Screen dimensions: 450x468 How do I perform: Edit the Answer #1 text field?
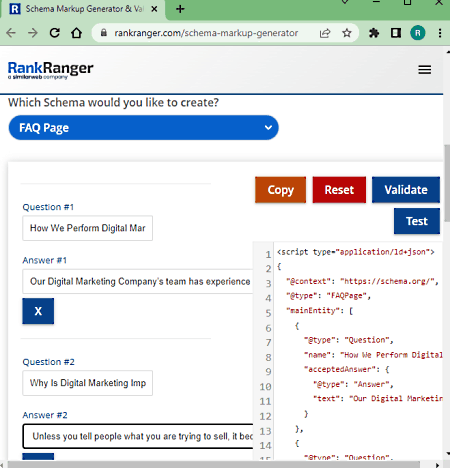tap(138, 281)
